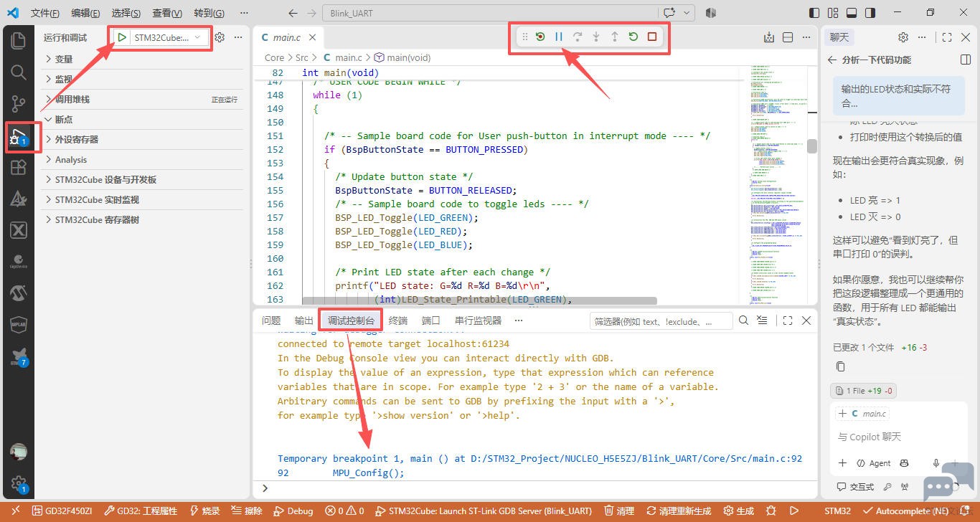This screenshot has height=522, width=980.
Task: Open the Agent mode picker in chat
Action: (873, 463)
